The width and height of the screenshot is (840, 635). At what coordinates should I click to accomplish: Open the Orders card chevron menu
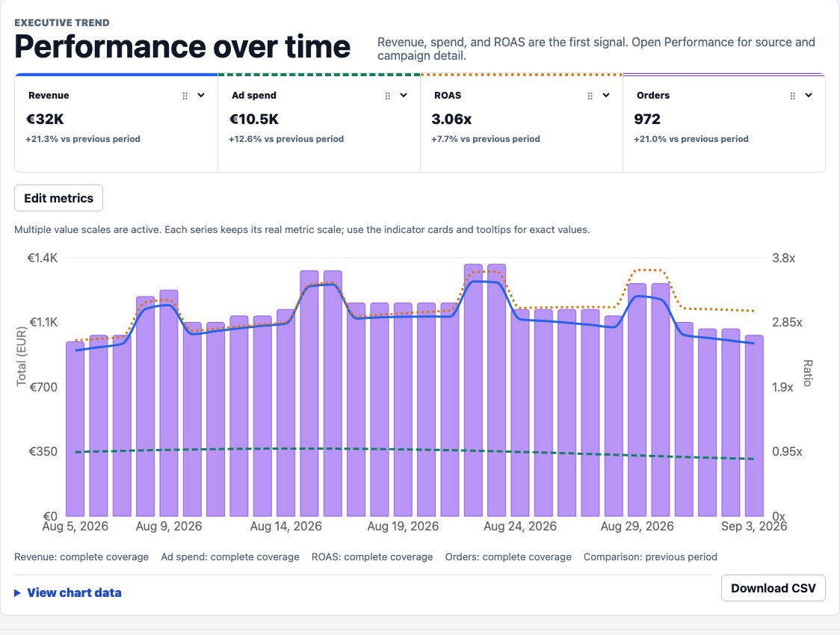coord(809,96)
